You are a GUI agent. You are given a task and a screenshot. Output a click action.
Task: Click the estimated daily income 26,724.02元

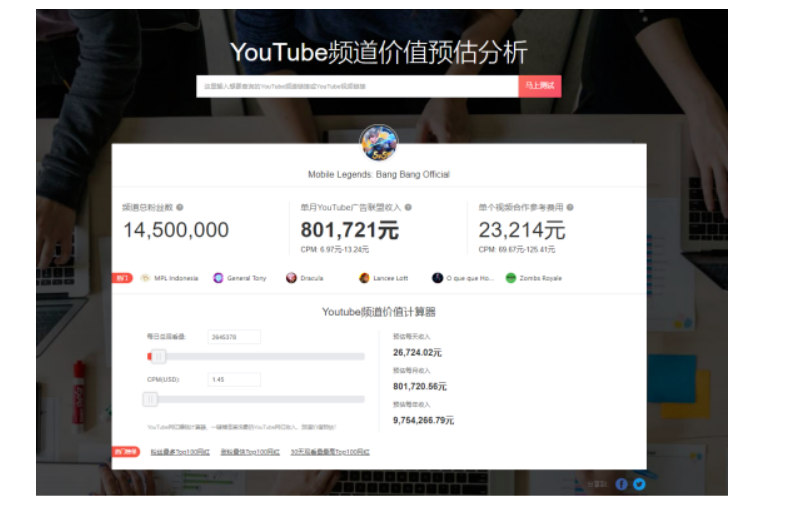(417, 352)
